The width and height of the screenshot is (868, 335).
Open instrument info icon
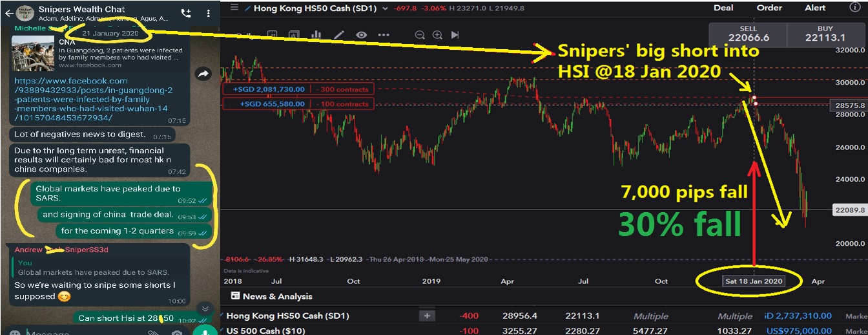click(855, 8)
